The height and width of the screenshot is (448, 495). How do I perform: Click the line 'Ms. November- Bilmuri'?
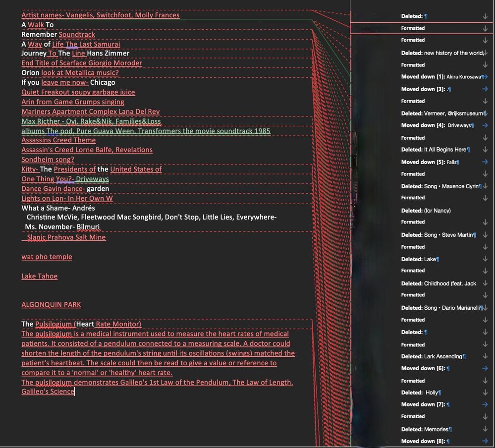tap(62, 227)
